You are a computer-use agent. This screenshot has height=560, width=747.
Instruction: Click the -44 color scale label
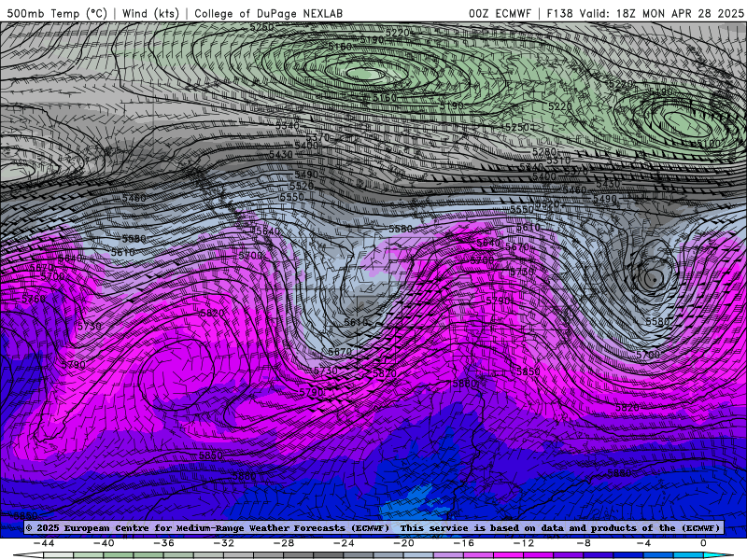tap(44, 543)
